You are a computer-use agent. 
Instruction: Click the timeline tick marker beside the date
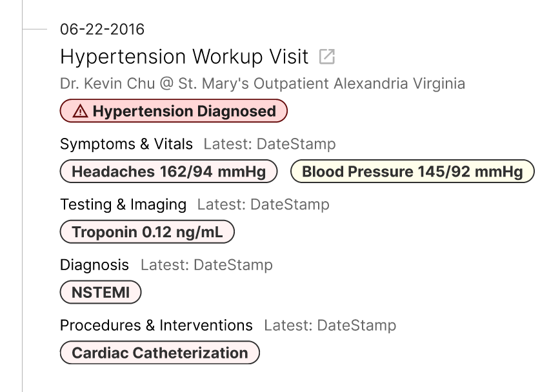click(35, 29)
